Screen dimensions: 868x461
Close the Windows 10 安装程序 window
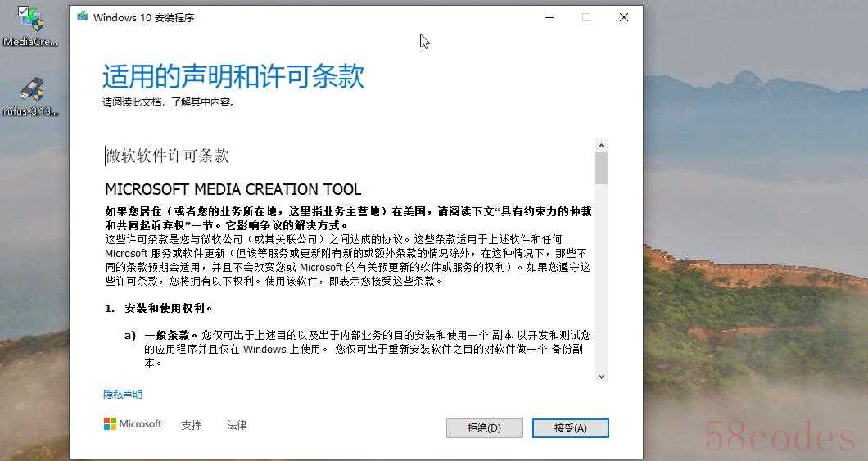point(623,17)
